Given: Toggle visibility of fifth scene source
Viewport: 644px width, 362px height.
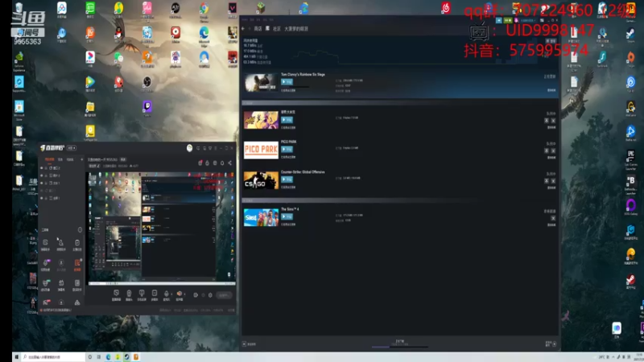Looking at the screenshot, I should pos(42,198).
